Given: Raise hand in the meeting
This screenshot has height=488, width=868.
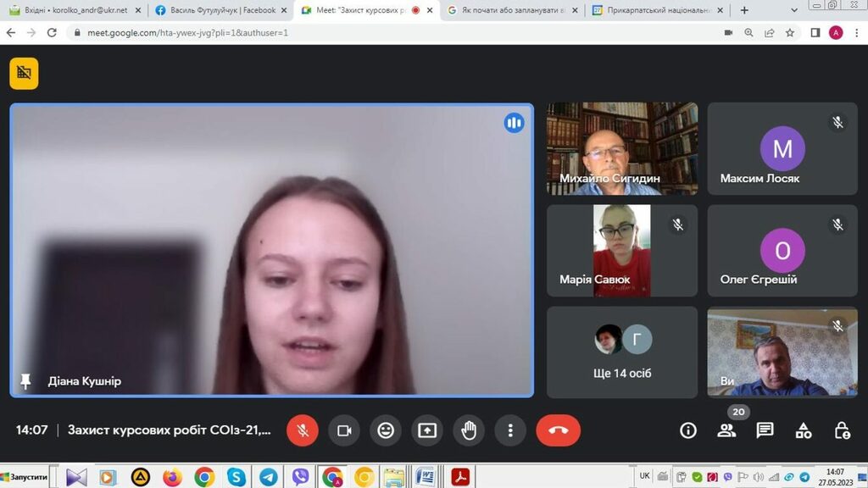Looking at the screenshot, I should pyautogui.click(x=469, y=430).
